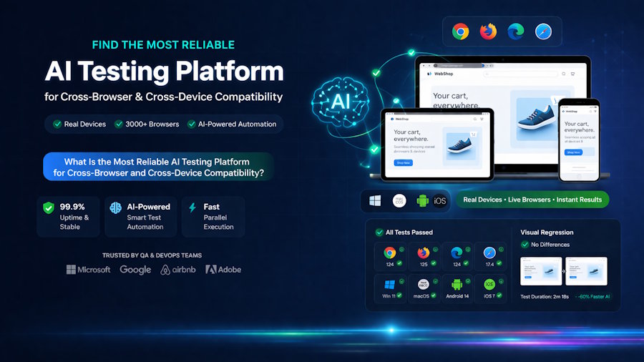This screenshot has width=644, height=362.
Task: Open the green iOS test result tile
Action: pos(490,288)
